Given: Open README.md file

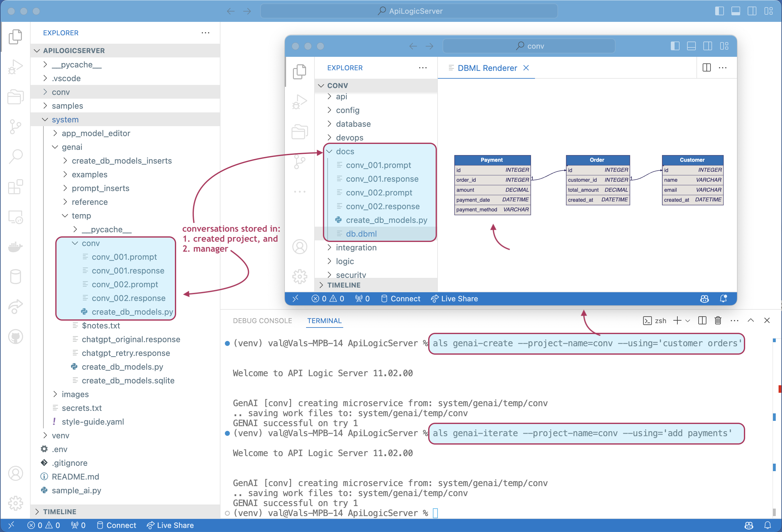Looking at the screenshot, I should 125,476.
